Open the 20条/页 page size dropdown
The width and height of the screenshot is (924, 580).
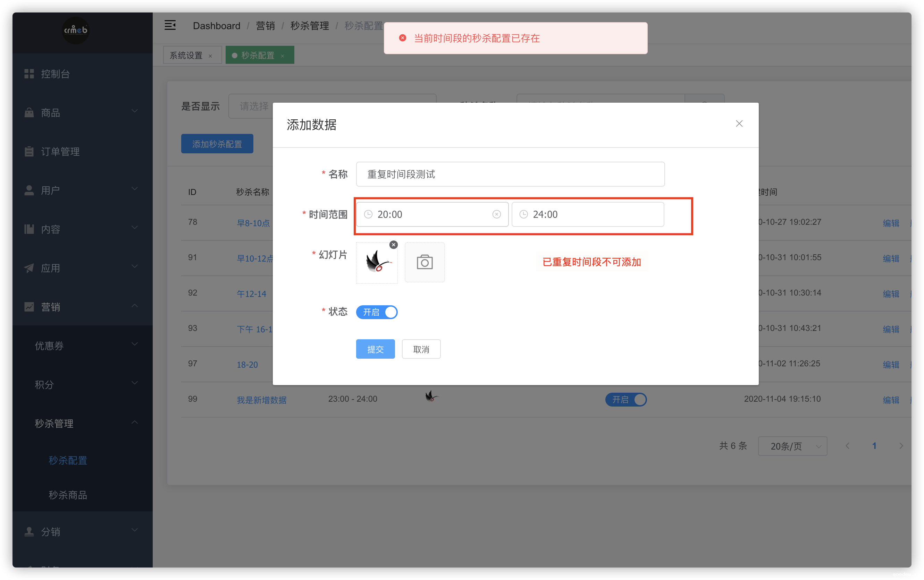point(792,446)
